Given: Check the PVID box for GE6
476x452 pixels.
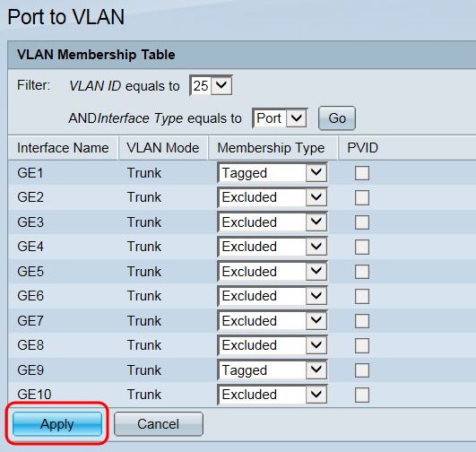Looking at the screenshot, I should coord(362,296).
